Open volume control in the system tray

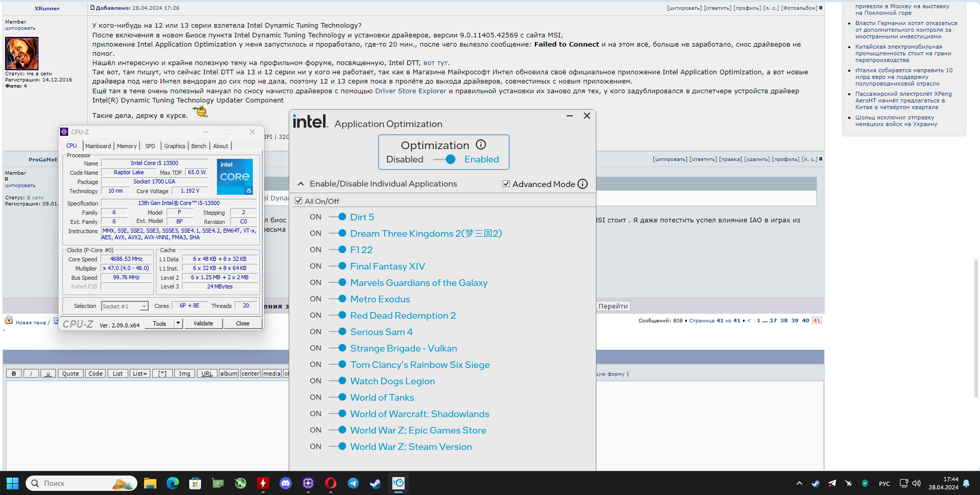tap(916, 483)
